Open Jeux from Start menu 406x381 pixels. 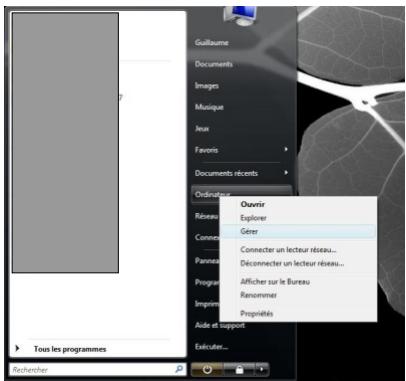click(x=202, y=129)
